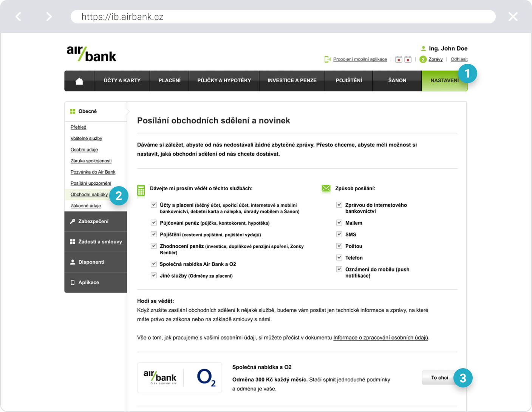The width and height of the screenshot is (532, 412).
Task: Click the first calendar icon with red x
Action: click(x=399, y=59)
